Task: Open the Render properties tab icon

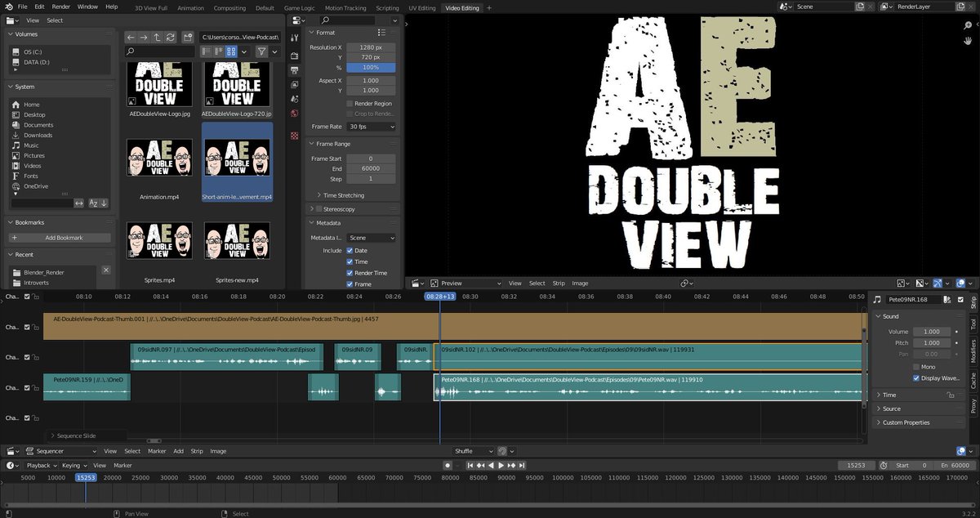Action: point(295,56)
